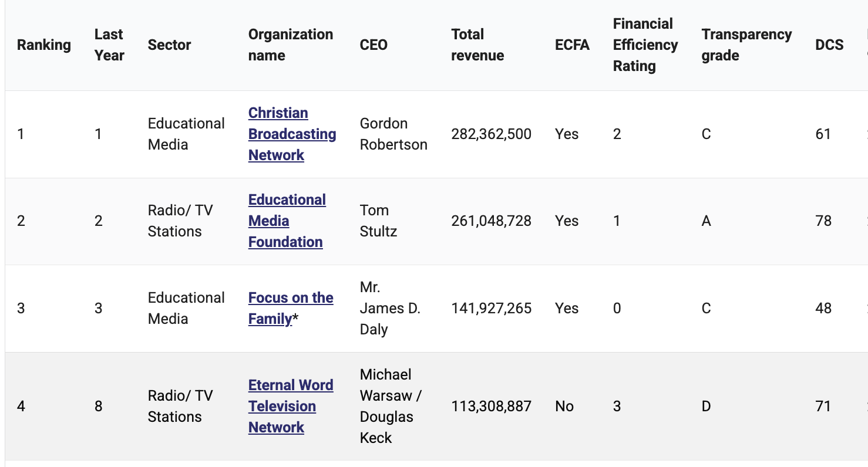Click the Financial Efficiency Rating header
Viewport: 868px width, 467px height.
645,45
